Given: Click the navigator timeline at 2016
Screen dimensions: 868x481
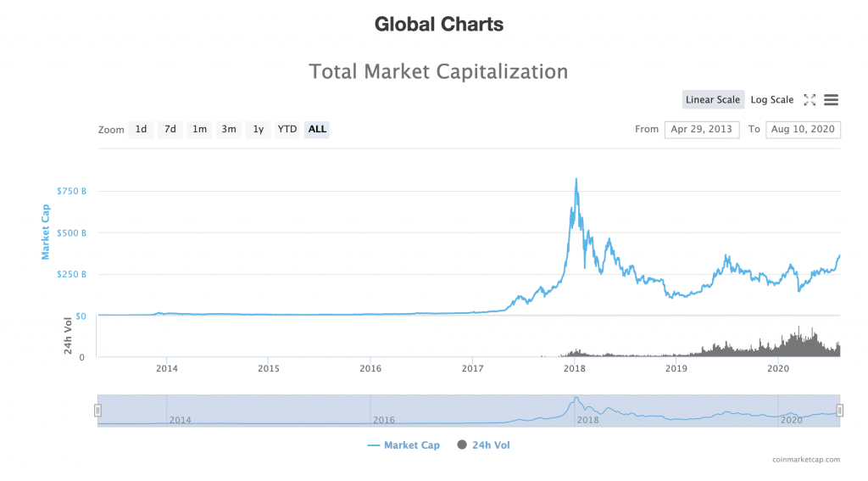Looking at the screenshot, I should (x=383, y=420).
